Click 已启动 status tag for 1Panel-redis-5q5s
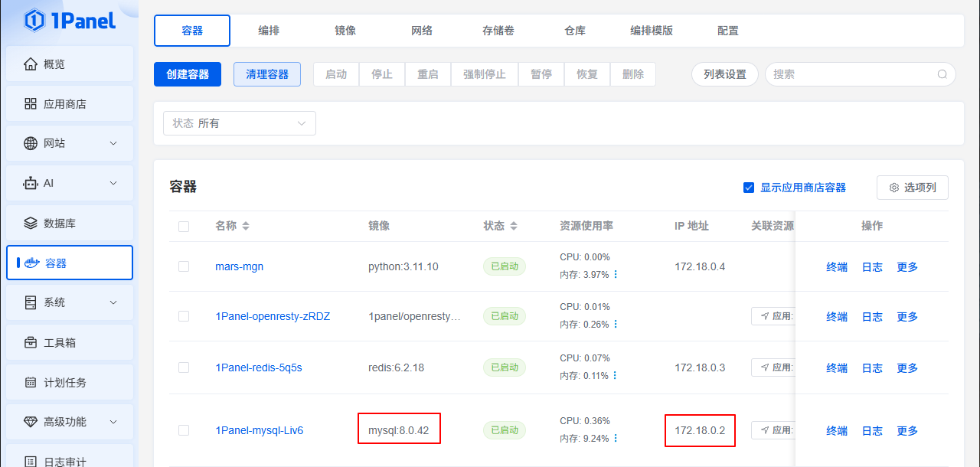980x467 pixels. [505, 367]
